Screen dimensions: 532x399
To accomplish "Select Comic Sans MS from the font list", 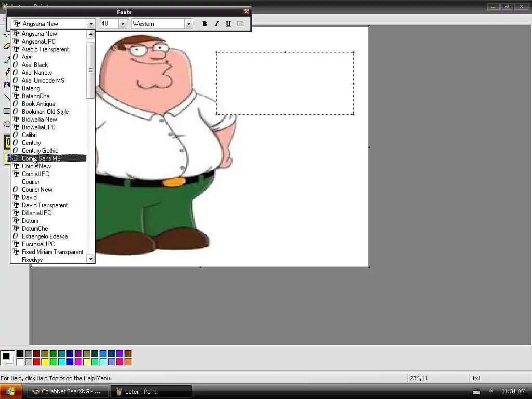I will (x=48, y=158).
